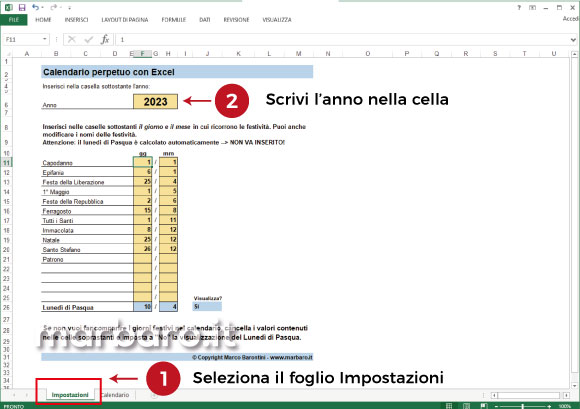The image size is (580, 409).
Task: Click the Patrono label cell
Action: [x=87, y=259]
